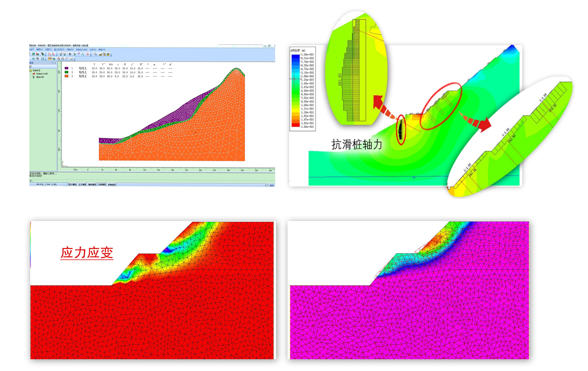Toggle grid snap in status bar
This screenshot has height=371, width=588.
[92, 184]
